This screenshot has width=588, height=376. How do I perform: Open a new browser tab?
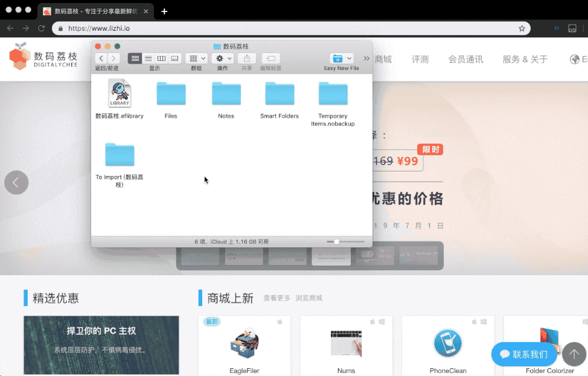click(164, 11)
